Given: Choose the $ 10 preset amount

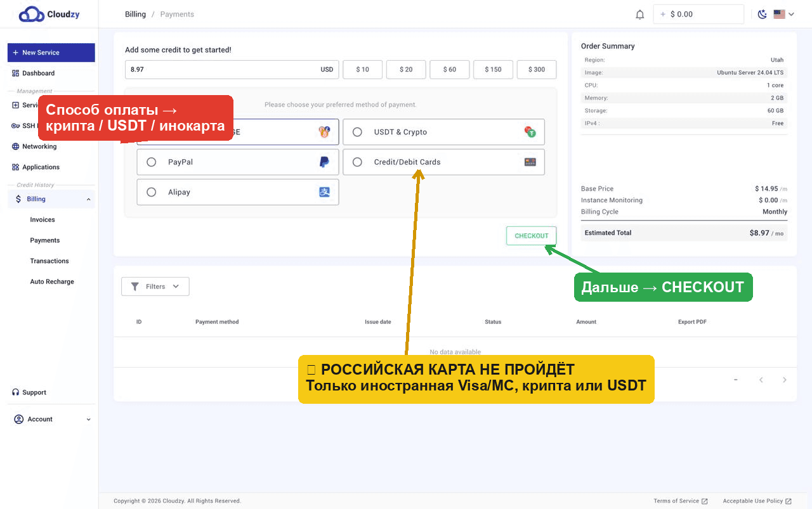Looking at the screenshot, I should click(362, 70).
